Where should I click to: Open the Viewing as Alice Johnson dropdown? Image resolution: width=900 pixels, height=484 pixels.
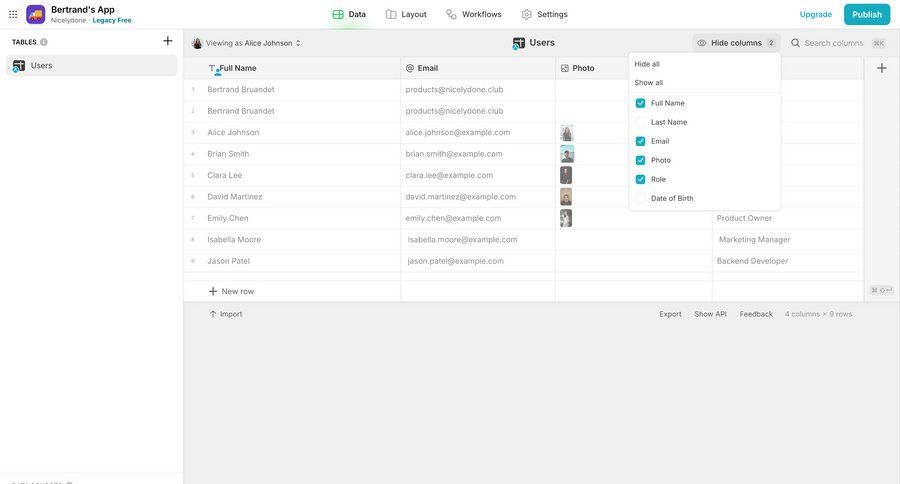coord(247,43)
